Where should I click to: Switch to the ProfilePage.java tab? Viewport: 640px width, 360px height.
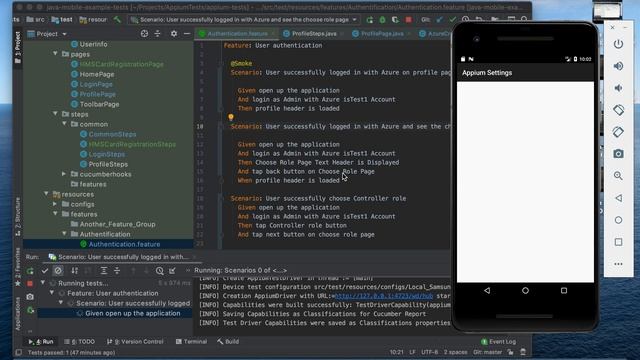(382, 34)
